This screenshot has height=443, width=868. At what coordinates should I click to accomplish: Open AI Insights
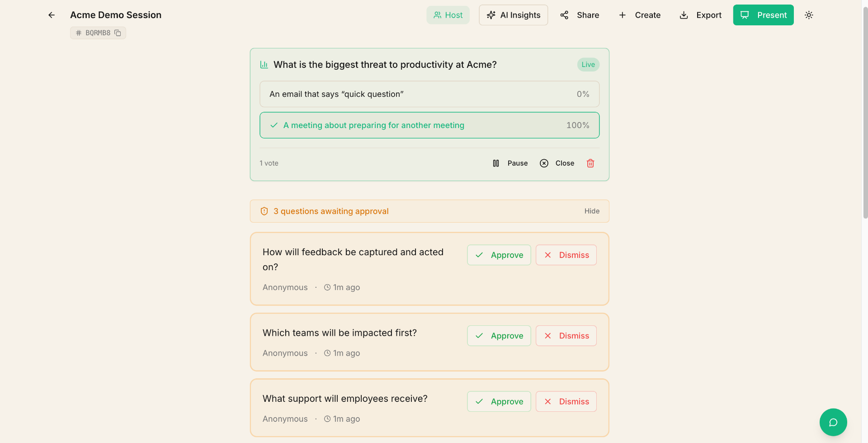point(513,15)
